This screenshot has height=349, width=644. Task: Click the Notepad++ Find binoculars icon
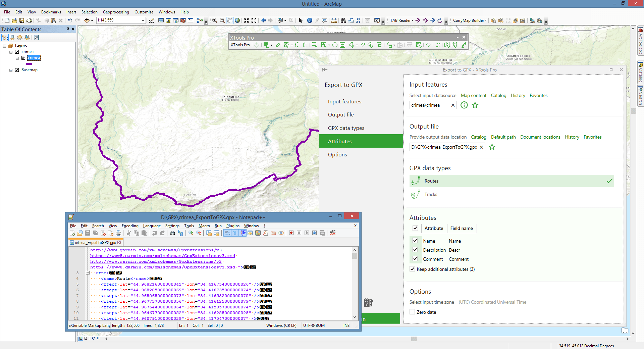click(172, 233)
